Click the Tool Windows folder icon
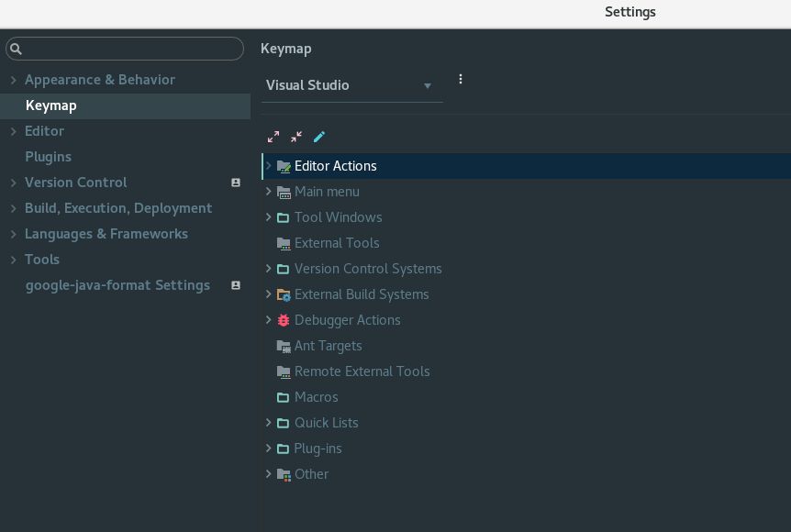The width and height of the screenshot is (791, 532). (x=284, y=217)
